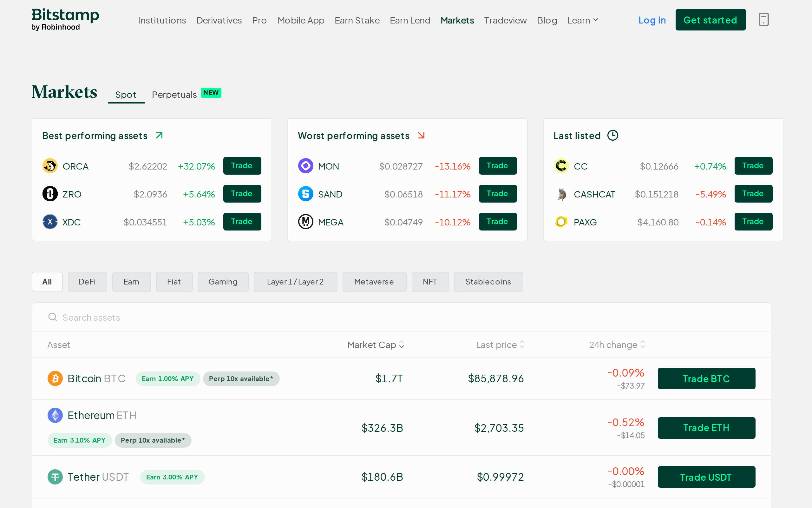Click the Last listed clock icon

pos(613,135)
